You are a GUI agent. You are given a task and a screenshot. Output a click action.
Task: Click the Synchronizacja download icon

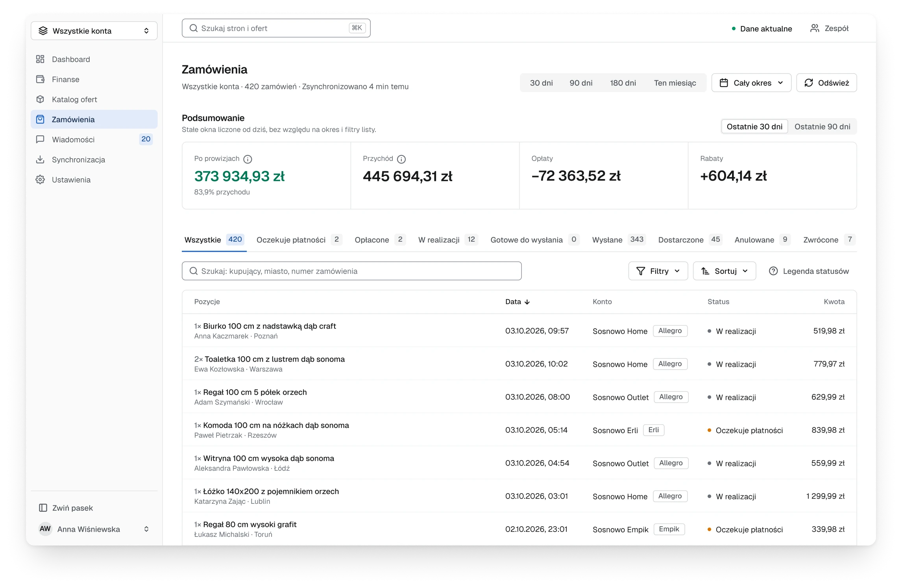pyautogui.click(x=40, y=159)
